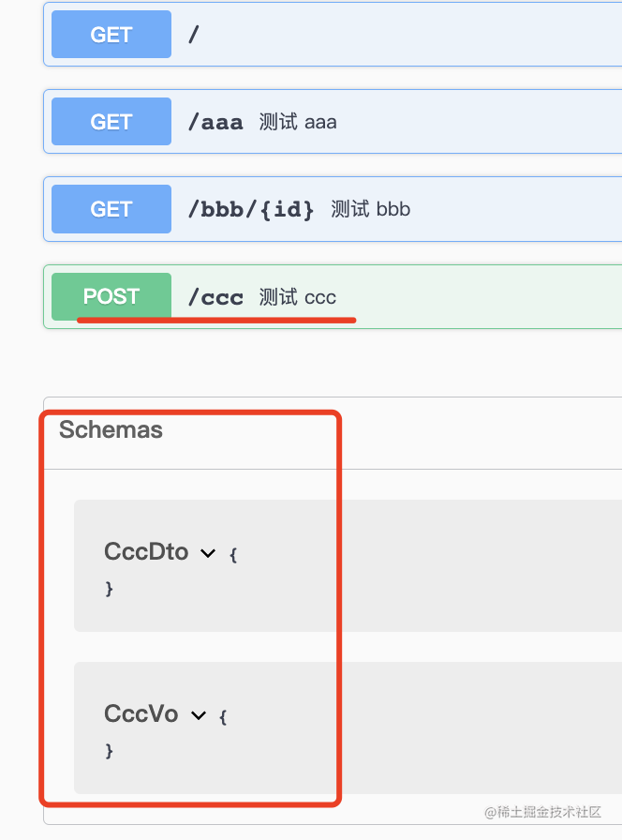
Task: Click the GET badge for /aaa
Action: point(111,122)
